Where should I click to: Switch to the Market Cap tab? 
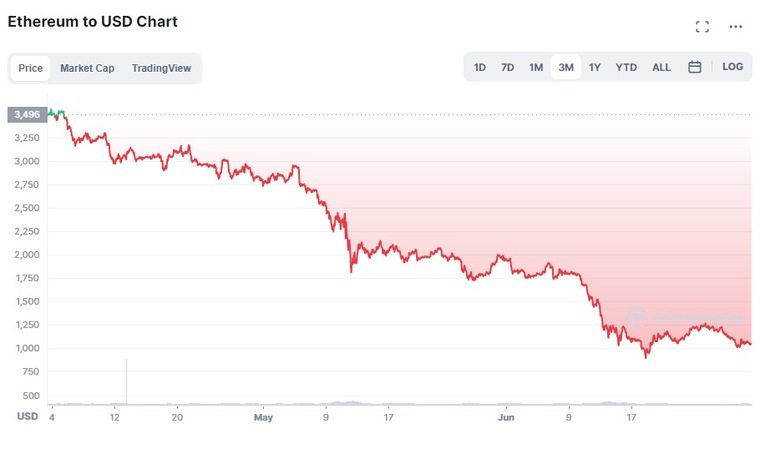point(87,68)
